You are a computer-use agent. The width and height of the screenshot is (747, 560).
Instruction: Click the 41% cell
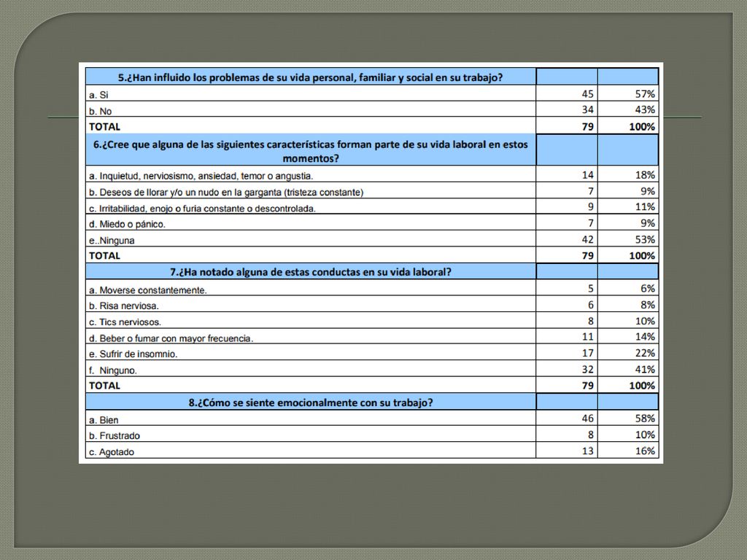[645, 369]
